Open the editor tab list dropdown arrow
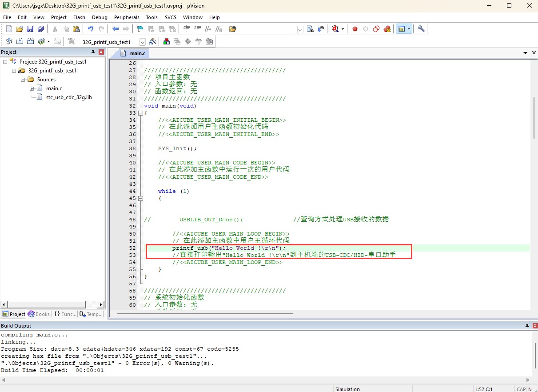Screen dimensions: 538x392 click(526, 53)
